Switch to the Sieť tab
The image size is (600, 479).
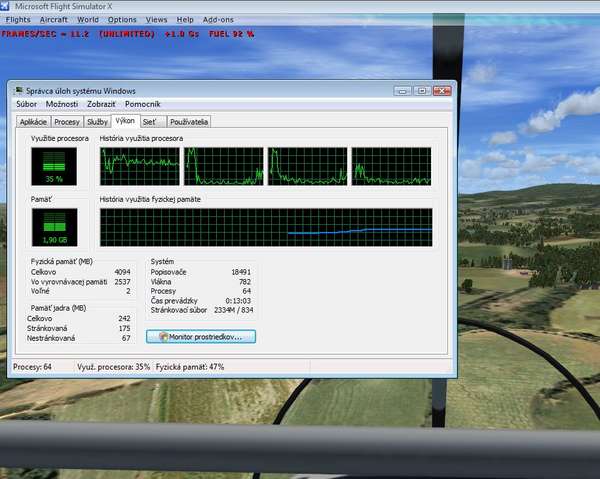[153, 122]
